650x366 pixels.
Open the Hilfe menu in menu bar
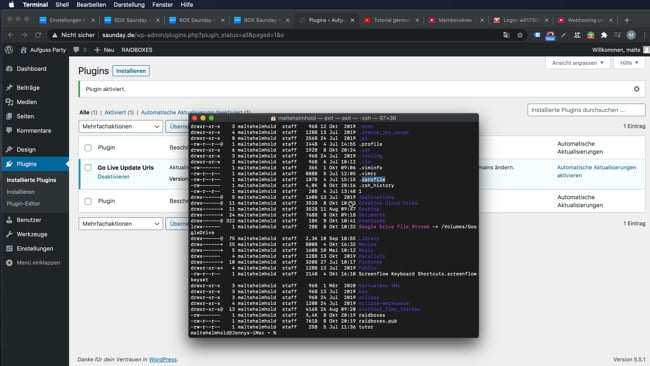187,5
